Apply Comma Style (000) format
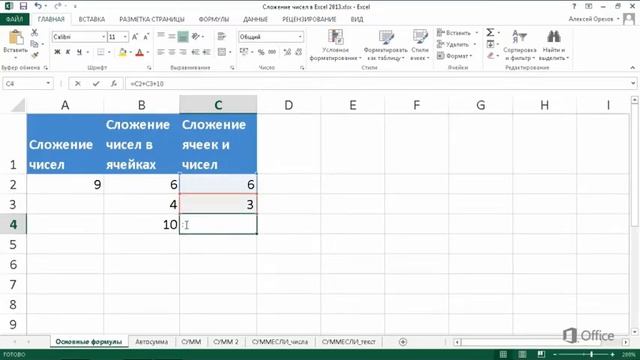 272,52
